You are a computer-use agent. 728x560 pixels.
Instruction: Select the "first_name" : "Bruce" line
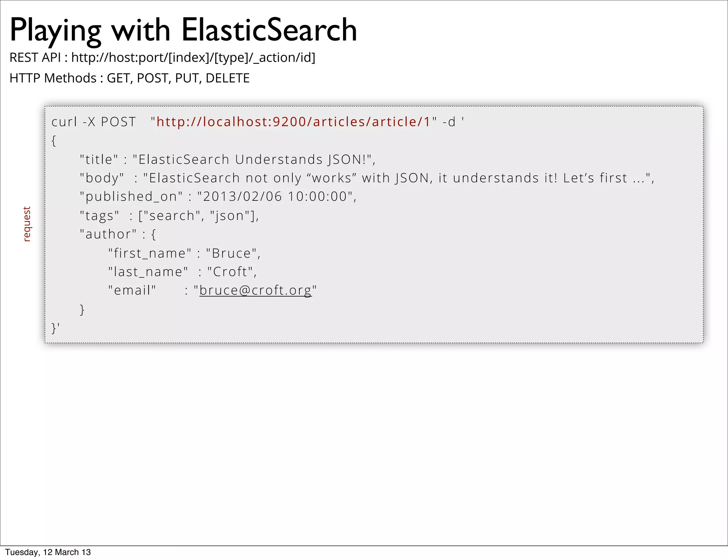(184, 253)
